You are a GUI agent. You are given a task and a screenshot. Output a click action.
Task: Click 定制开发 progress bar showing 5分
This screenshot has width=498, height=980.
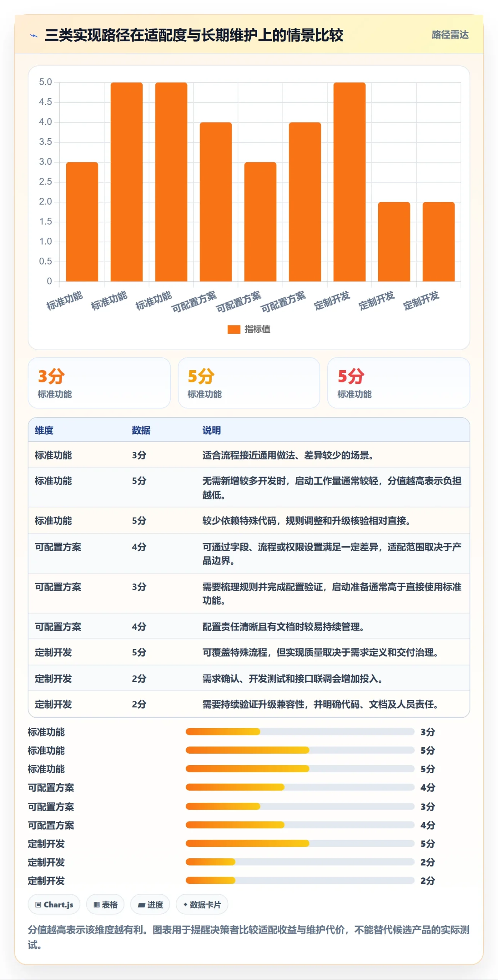click(x=300, y=843)
